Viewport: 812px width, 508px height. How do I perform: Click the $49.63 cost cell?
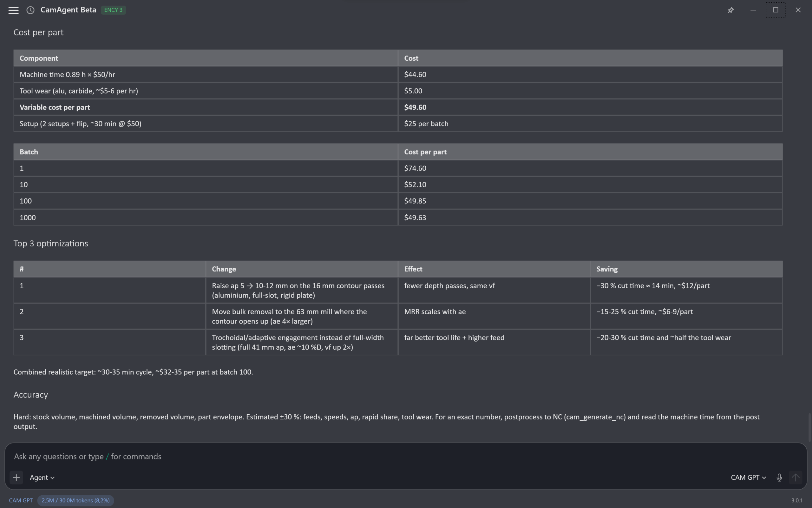tap(590, 217)
